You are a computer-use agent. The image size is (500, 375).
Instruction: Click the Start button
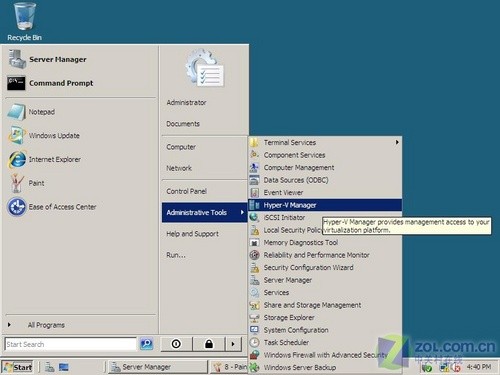click(x=18, y=367)
